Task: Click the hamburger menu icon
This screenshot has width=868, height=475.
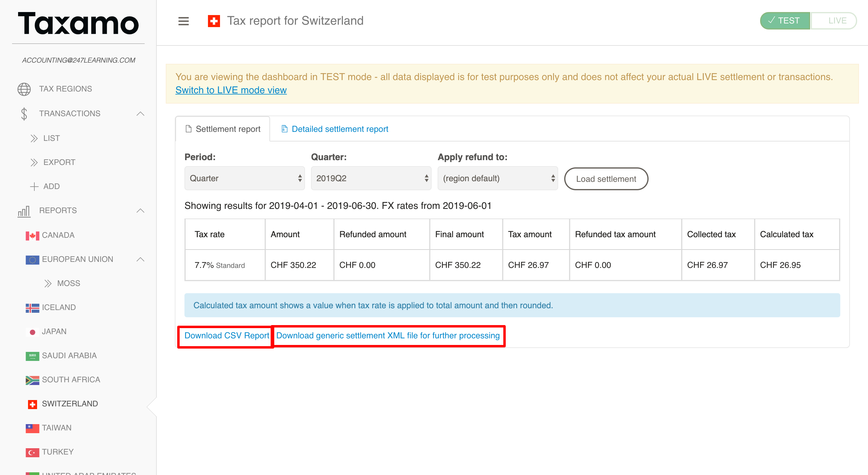Action: pos(183,21)
